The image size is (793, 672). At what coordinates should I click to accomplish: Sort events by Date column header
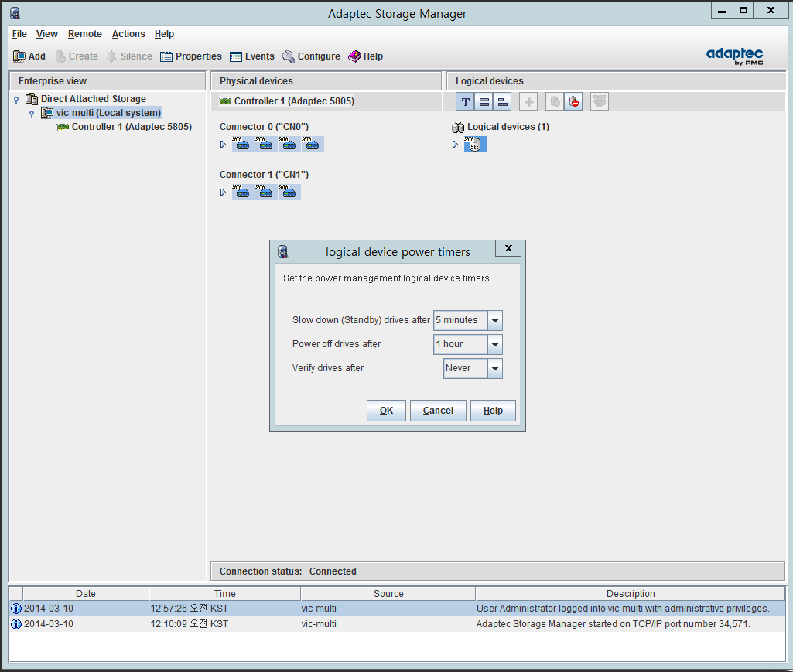pos(85,594)
